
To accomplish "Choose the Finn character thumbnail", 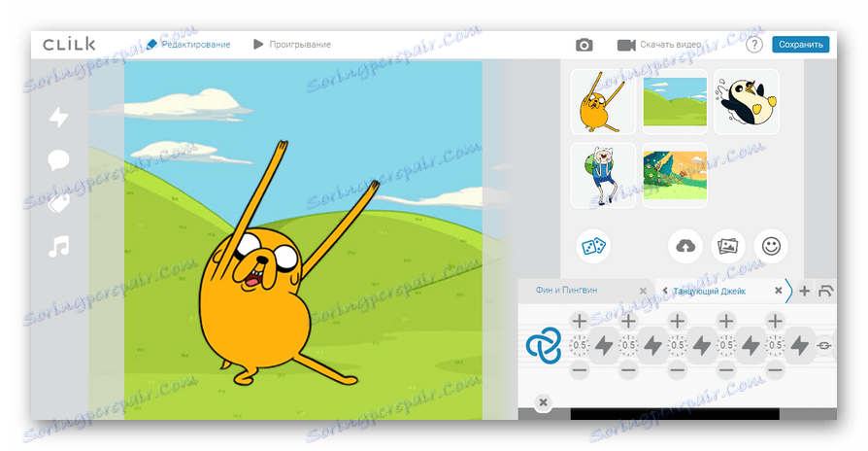I will (x=603, y=175).
